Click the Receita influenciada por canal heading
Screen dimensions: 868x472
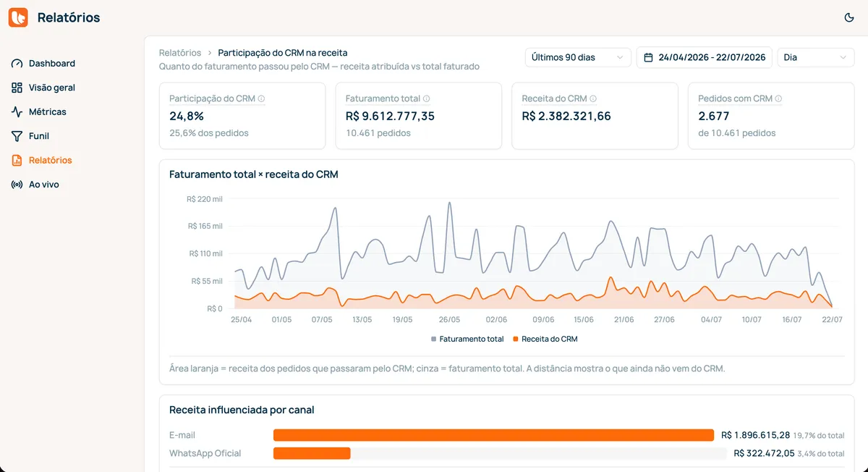[x=242, y=410]
